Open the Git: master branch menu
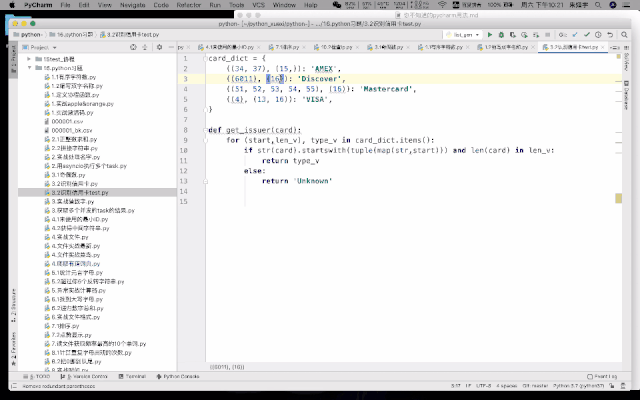This screenshot has height=400, width=640. [x=535, y=386]
